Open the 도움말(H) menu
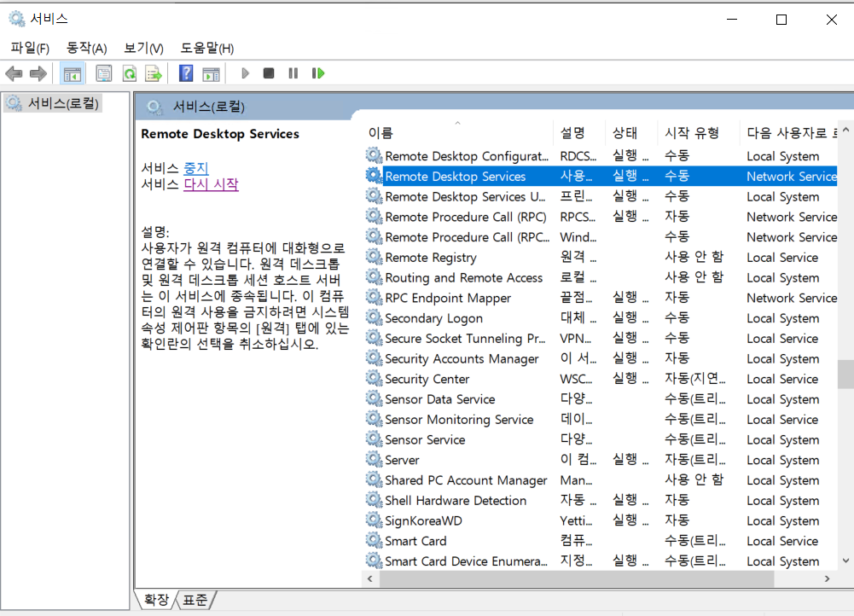Viewport: 854px width, 616px height. [207, 48]
